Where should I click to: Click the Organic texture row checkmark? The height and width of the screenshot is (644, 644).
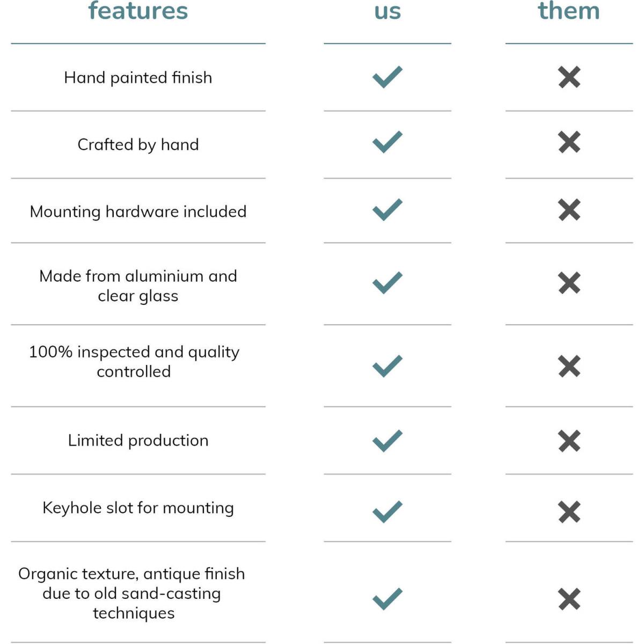(x=387, y=599)
